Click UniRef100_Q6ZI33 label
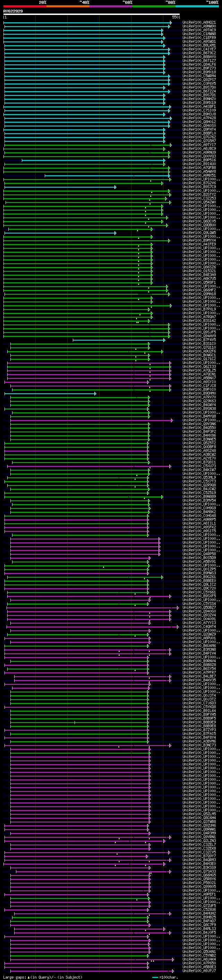Image resolution: width=222 pixels, height=980 pixels. pyautogui.click(x=199, y=367)
